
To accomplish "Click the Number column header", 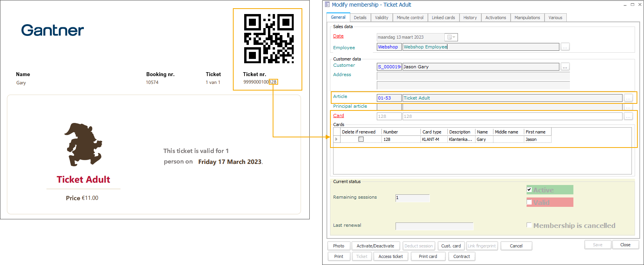I will (x=401, y=132).
